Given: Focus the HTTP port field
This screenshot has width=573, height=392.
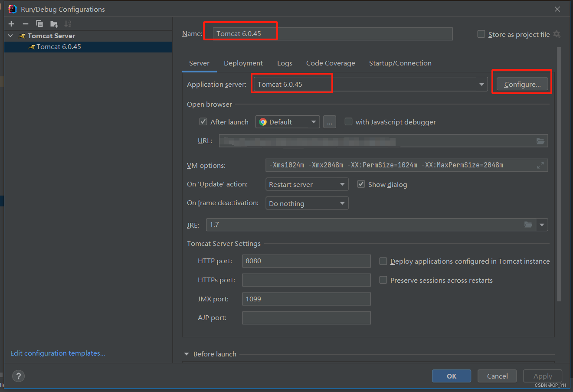Looking at the screenshot, I should pos(306,261).
